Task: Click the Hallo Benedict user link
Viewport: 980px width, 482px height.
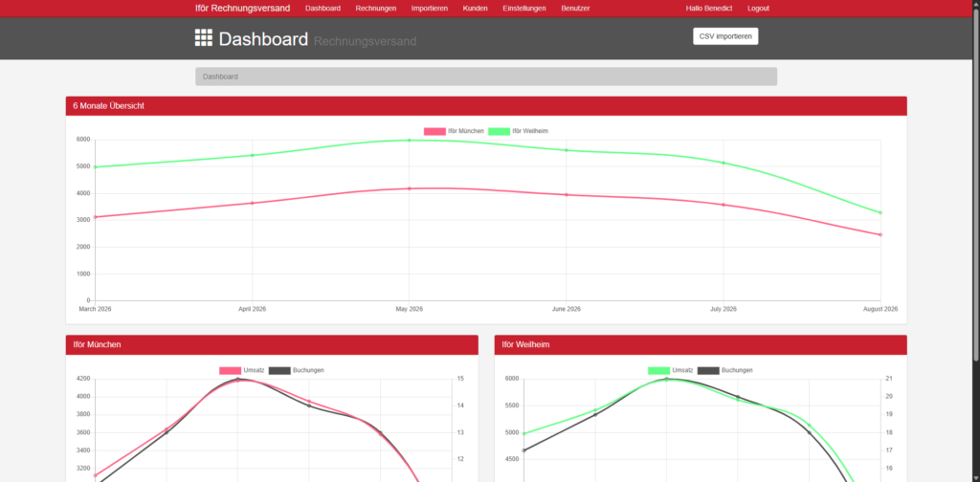Action: pyautogui.click(x=709, y=8)
